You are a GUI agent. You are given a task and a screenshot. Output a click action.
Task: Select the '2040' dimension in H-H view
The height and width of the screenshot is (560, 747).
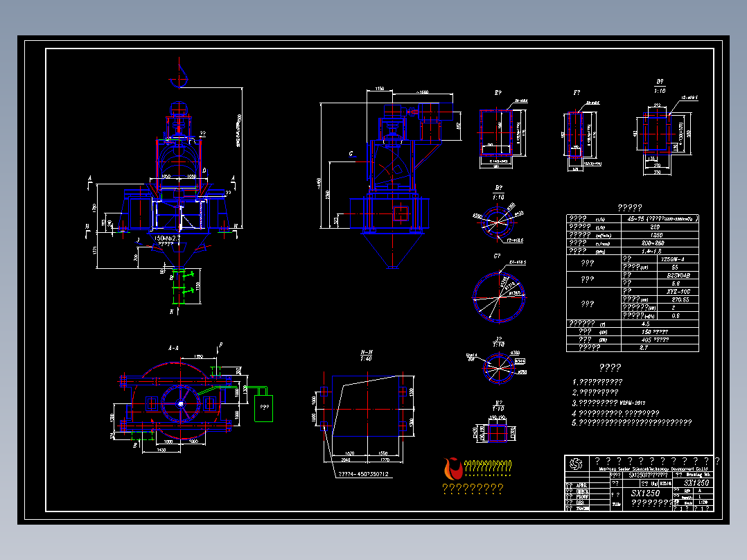click(x=346, y=460)
